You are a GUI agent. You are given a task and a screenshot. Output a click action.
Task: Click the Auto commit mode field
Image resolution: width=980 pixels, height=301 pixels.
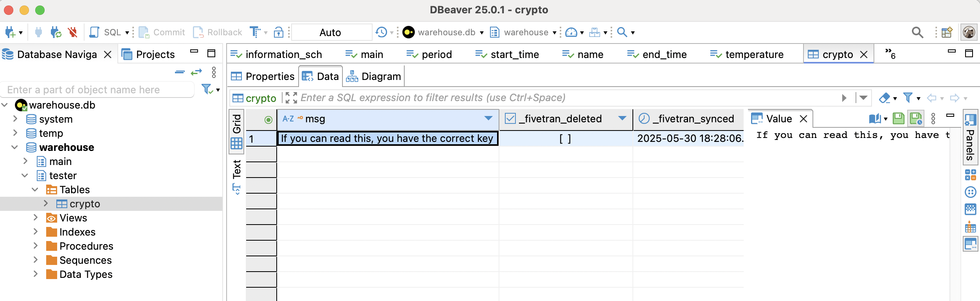(x=331, y=33)
